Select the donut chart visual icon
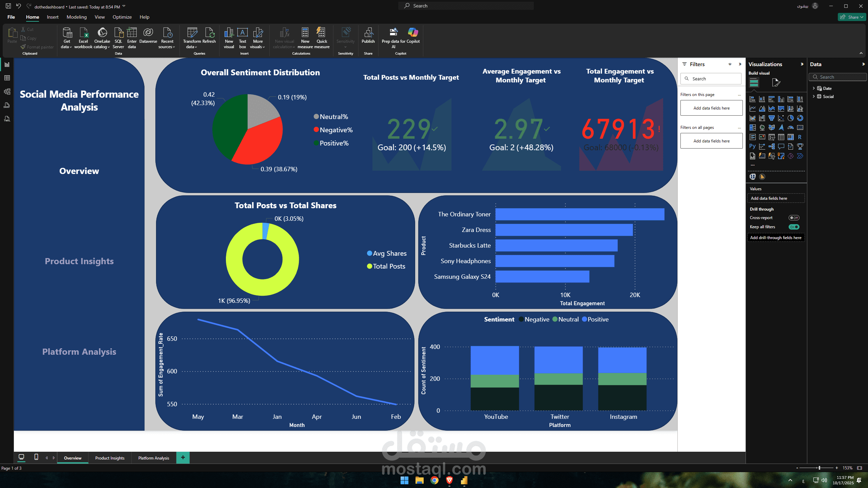 coord(800,118)
